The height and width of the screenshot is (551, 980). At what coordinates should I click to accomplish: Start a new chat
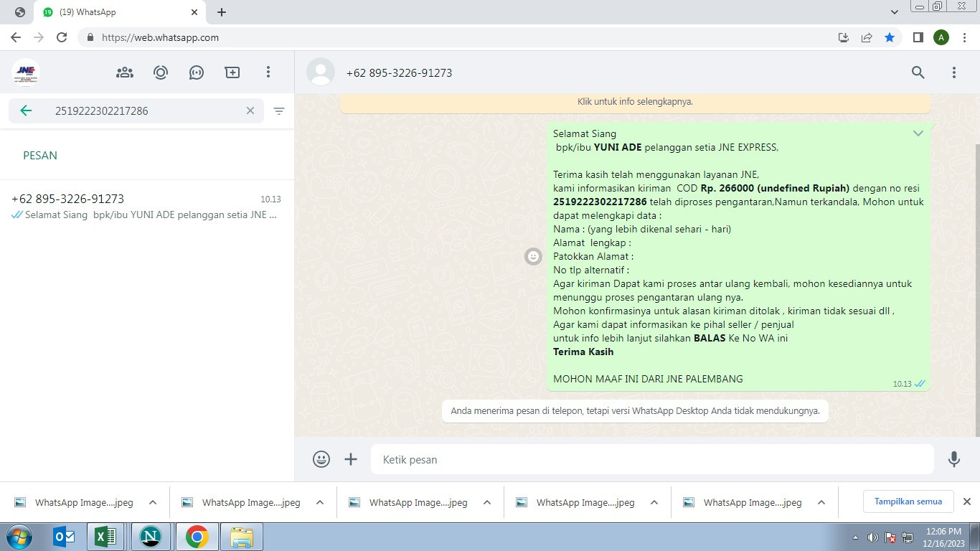232,72
